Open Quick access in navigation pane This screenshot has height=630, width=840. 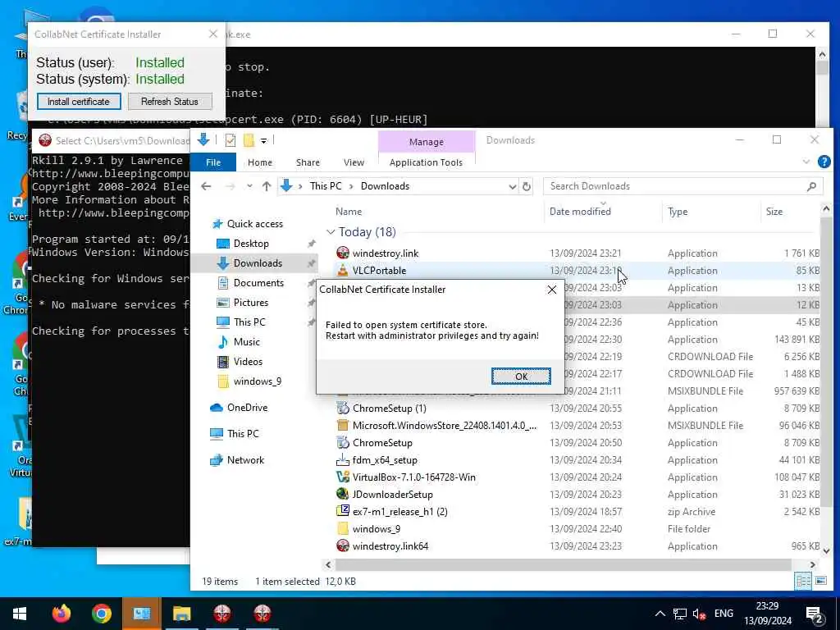(x=255, y=224)
